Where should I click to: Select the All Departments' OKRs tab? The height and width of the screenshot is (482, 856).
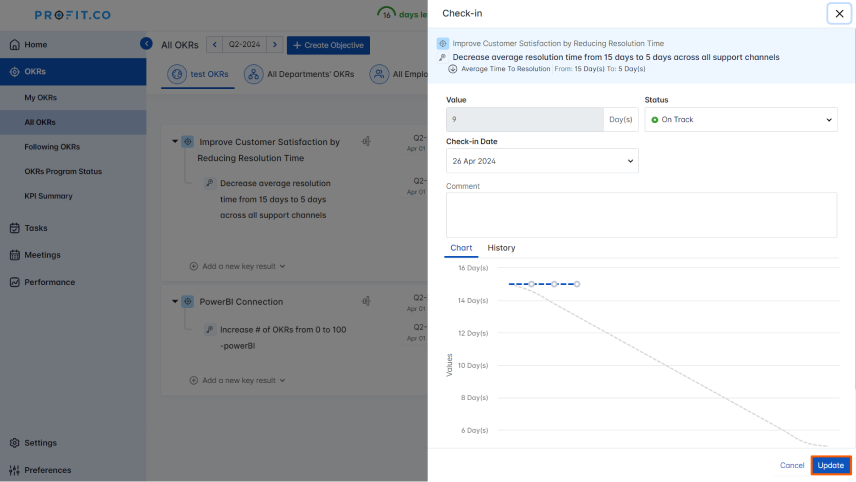(299, 74)
